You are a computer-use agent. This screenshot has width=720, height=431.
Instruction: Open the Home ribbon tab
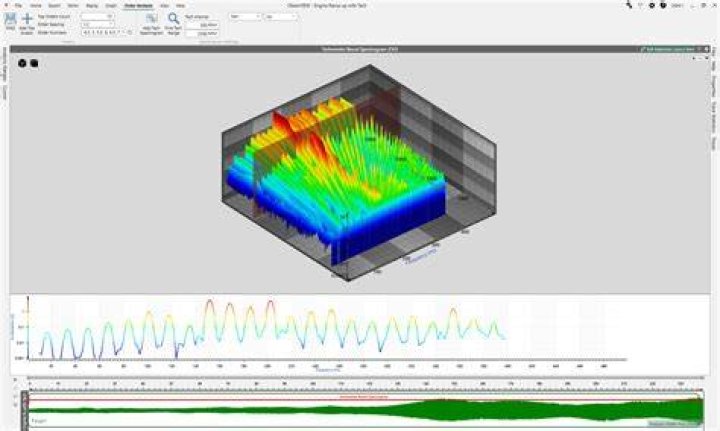[35, 6]
